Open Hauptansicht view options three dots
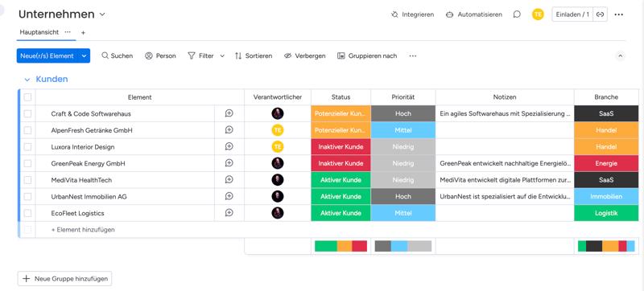Viewport: 644px width, 291px height. coord(68,32)
